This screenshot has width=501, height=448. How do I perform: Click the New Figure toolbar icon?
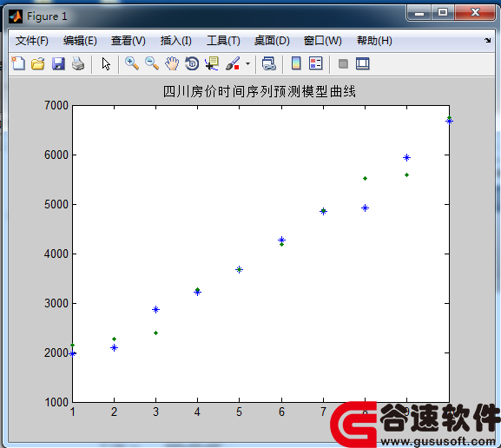[x=18, y=63]
